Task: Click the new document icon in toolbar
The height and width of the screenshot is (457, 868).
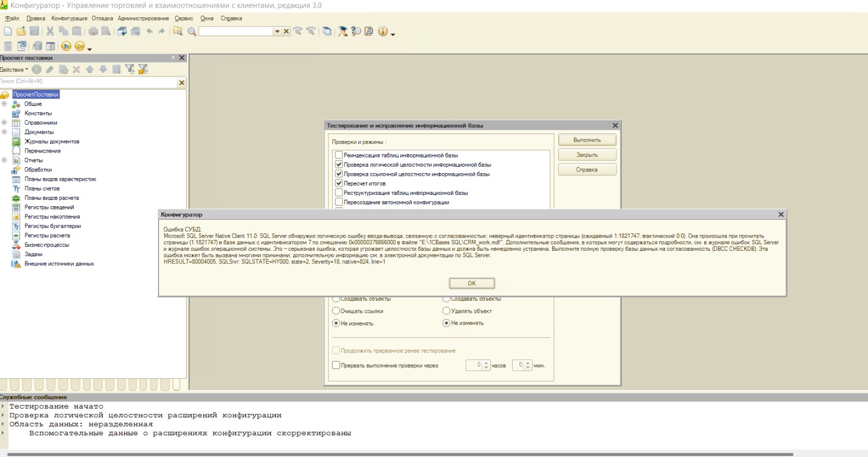Action: (x=8, y=31)
